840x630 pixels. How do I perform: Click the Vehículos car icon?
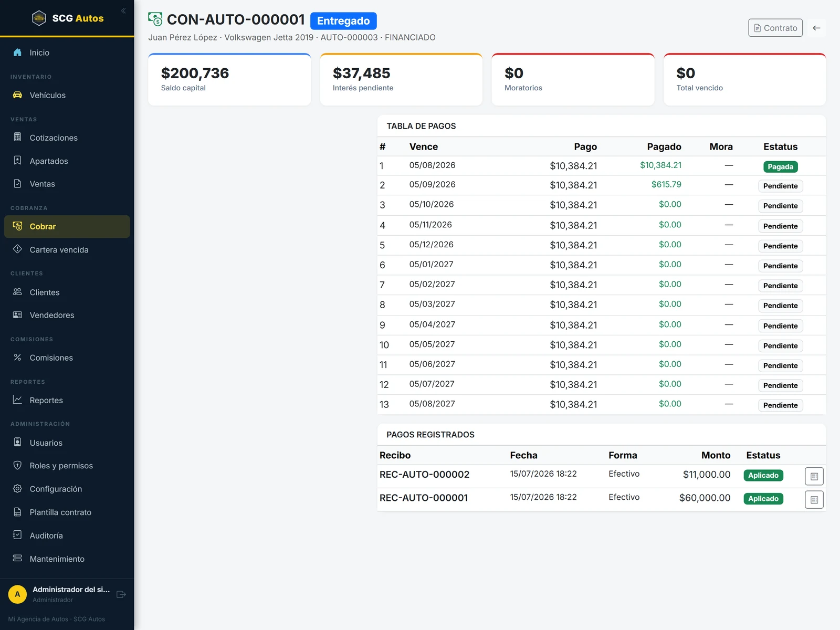17,95
